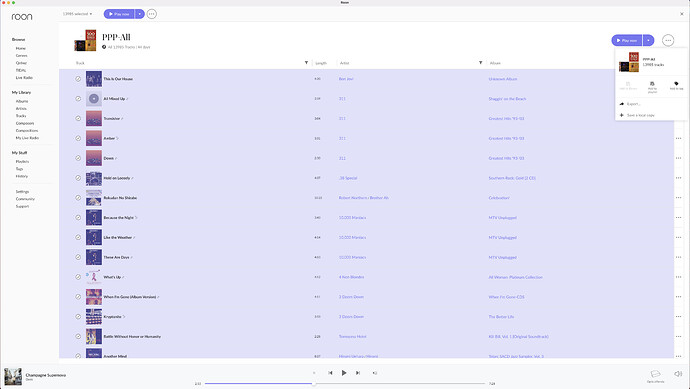Toggle the shuffle control left of previous track

pos(314,373)
